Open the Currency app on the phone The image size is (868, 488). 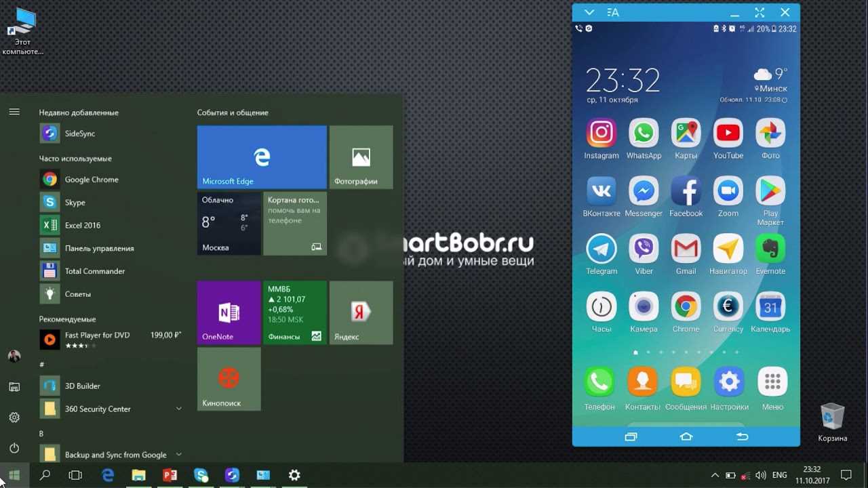[728, 307]
